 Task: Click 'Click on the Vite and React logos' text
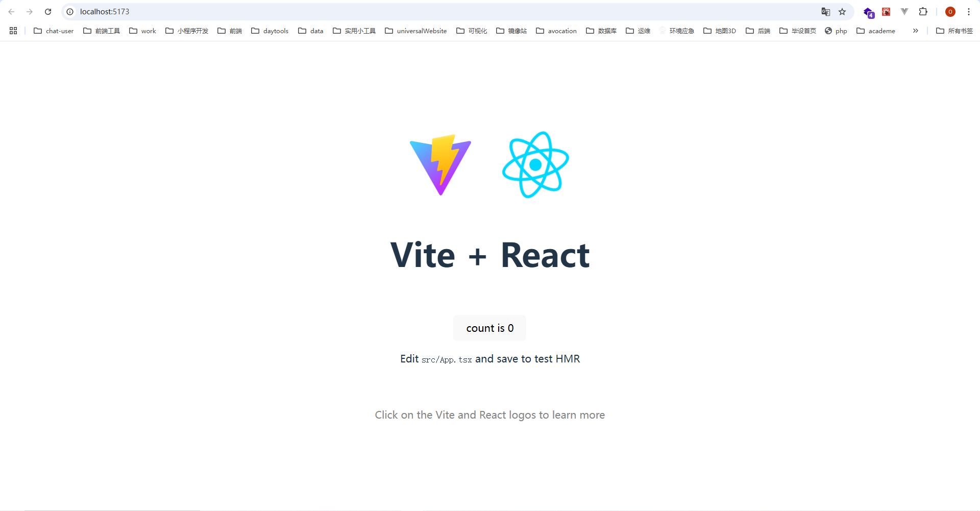point(489,415)
